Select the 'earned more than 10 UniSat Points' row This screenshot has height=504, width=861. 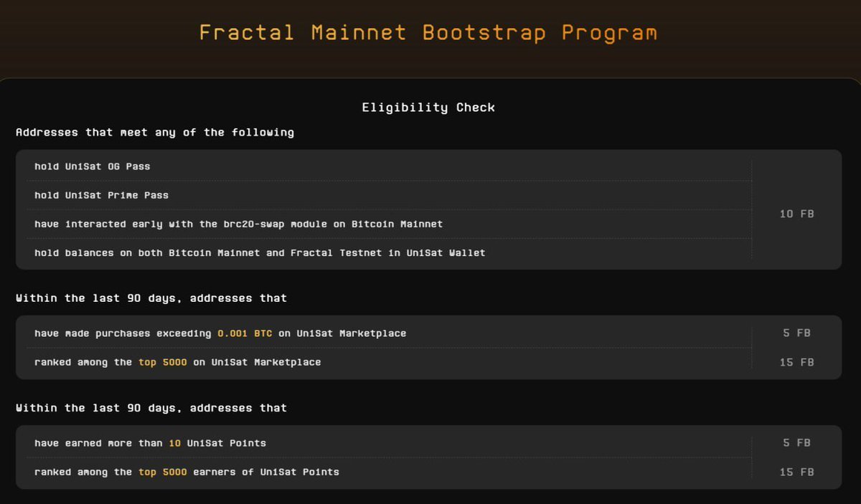point(151,442)
